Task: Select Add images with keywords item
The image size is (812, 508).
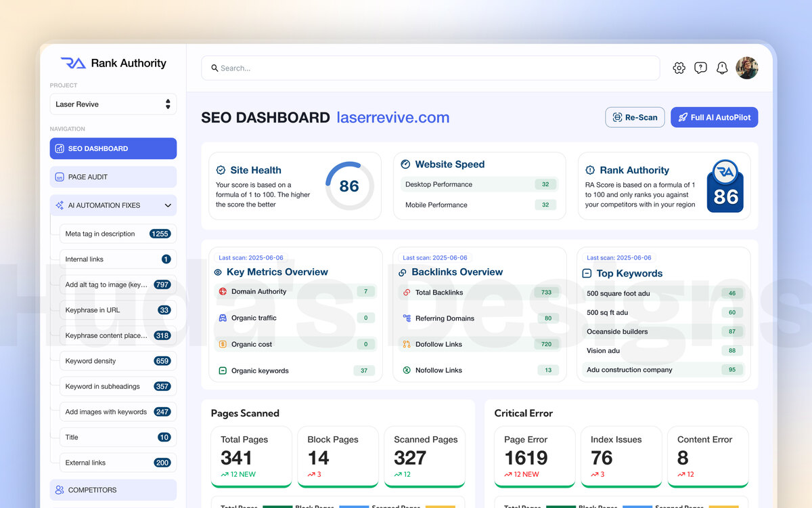Action: pos(118,412)
